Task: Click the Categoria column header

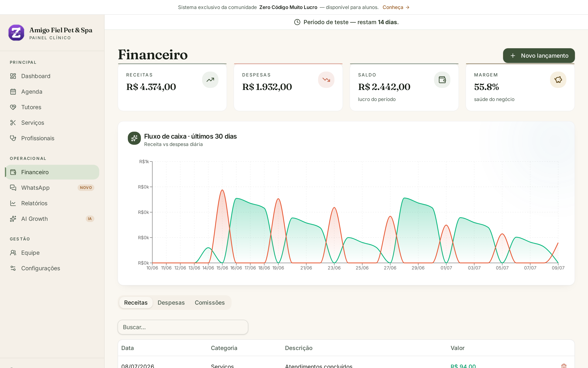Action: click(x=224, y=348)
